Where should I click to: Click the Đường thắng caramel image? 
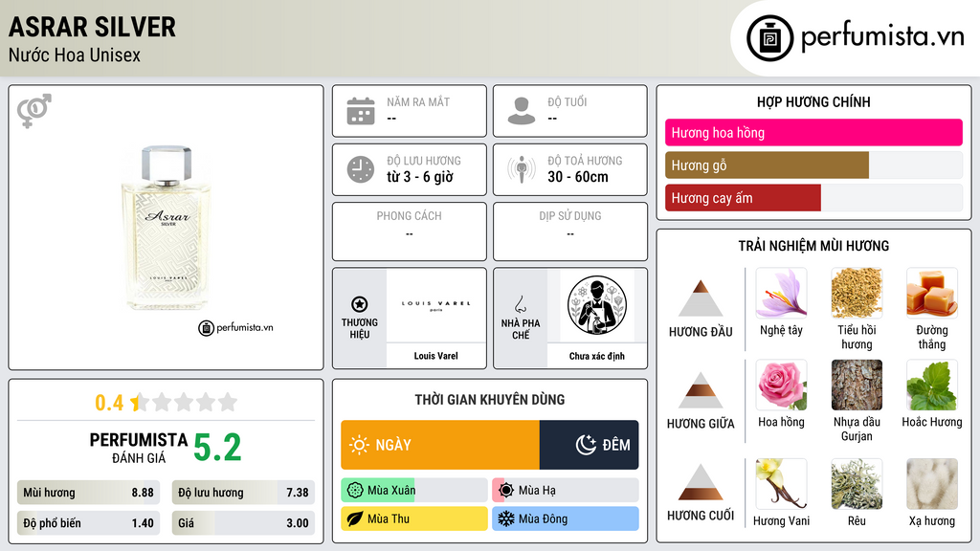pos(932,293)
